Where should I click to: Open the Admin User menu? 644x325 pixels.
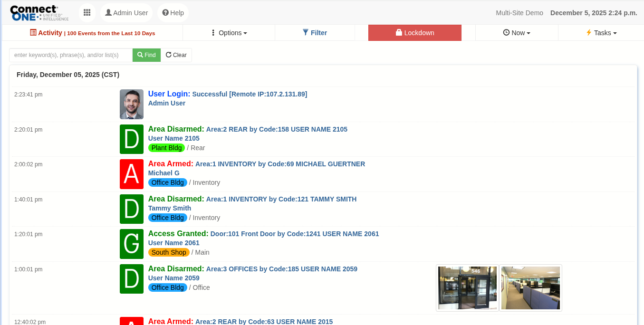click(126, 13)
